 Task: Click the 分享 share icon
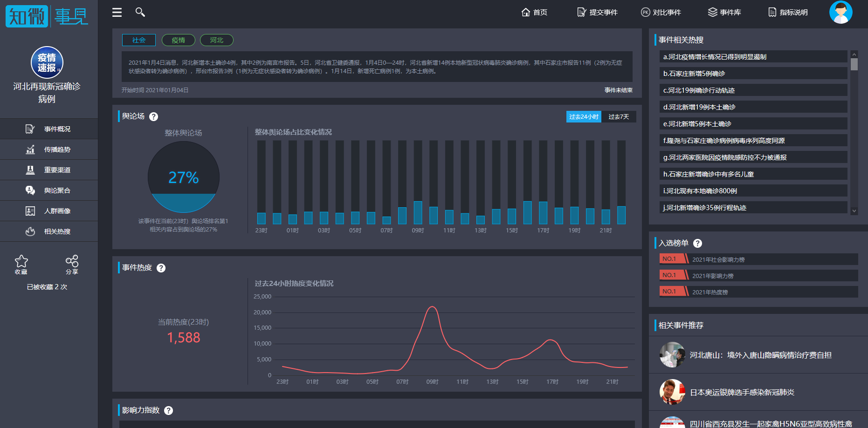pyautogui.click(x=72, y=261)
